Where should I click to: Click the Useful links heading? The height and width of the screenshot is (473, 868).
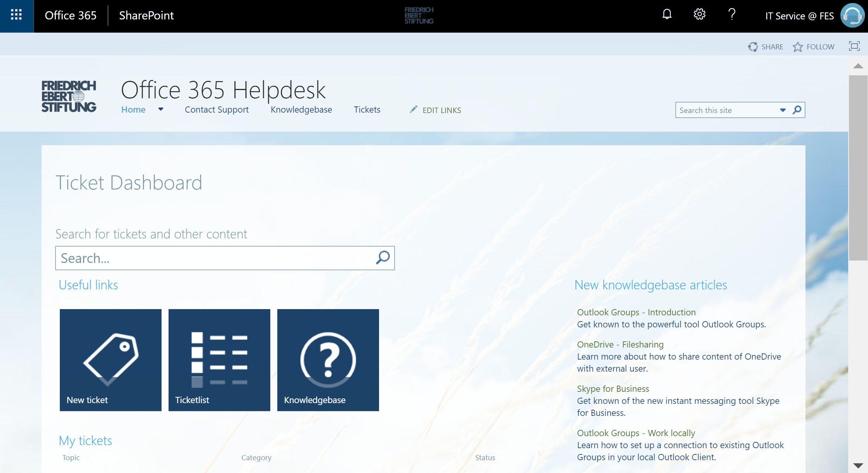(x=88, y=285)
